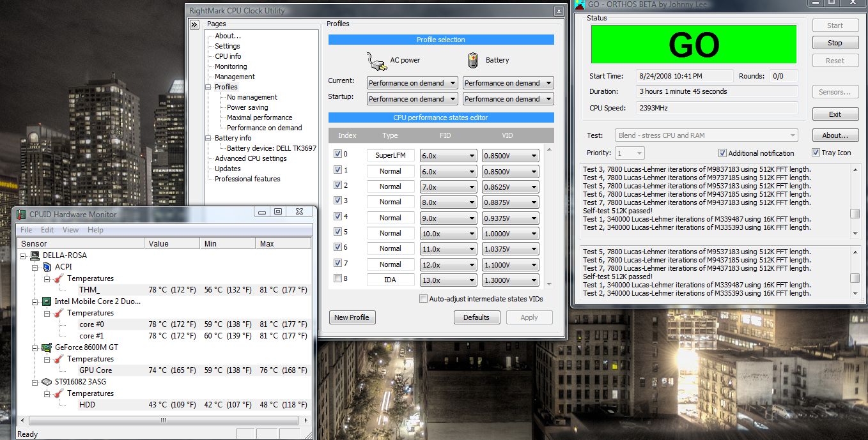This screenshot has height=440, width=868.
Task: Click the ACPI chip icon
Action: coord(47,267)
